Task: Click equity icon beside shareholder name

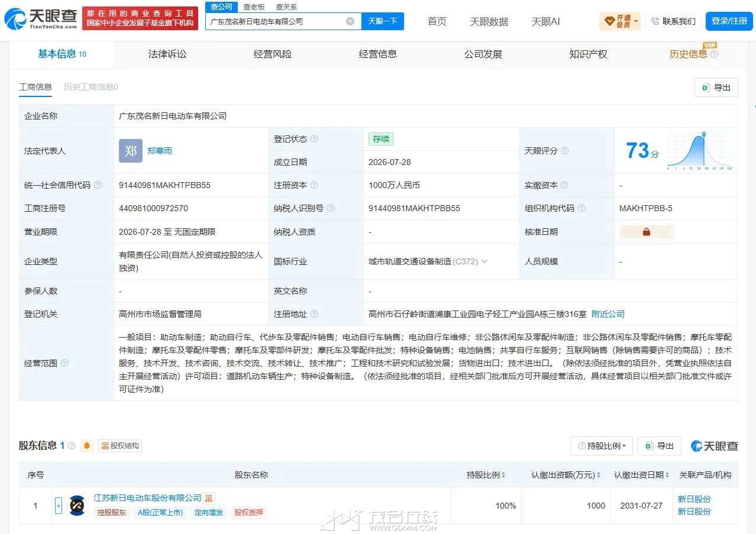Action: (x=209, y=499)
